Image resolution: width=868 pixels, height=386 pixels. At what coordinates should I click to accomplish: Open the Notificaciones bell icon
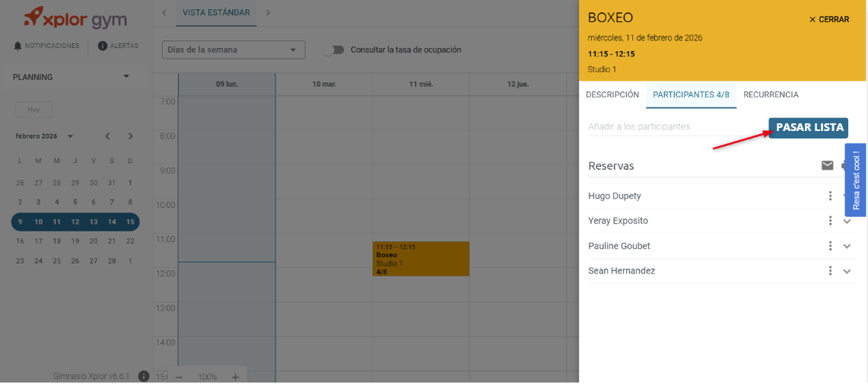(x=17, y=46)
